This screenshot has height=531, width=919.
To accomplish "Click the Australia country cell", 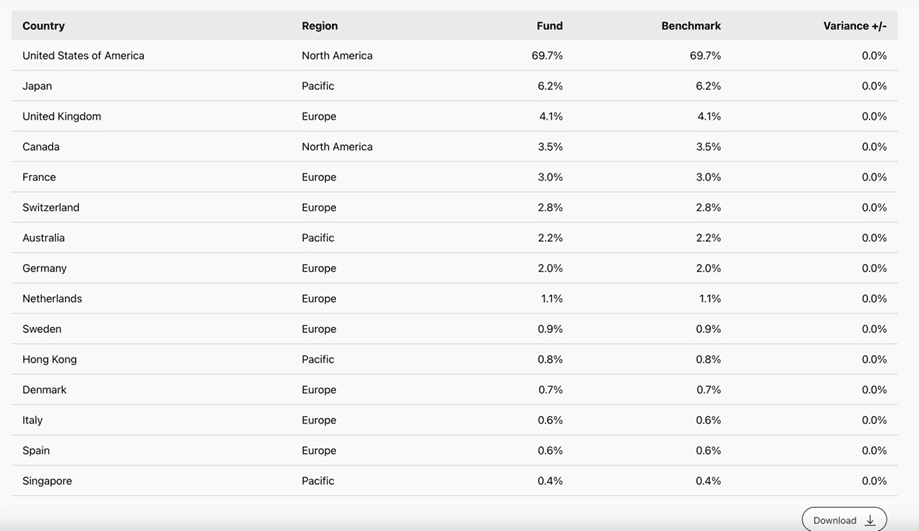I will (x=44, y=238).
